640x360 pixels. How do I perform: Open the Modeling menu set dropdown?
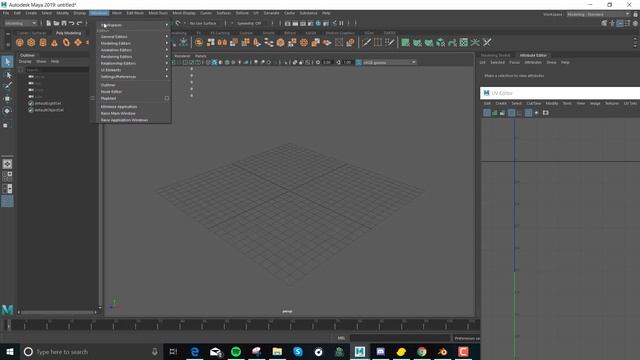click(x=20, y=23)
